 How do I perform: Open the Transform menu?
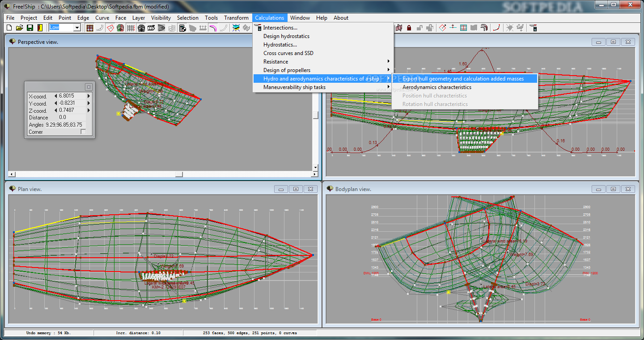click(x=236, y=18)
